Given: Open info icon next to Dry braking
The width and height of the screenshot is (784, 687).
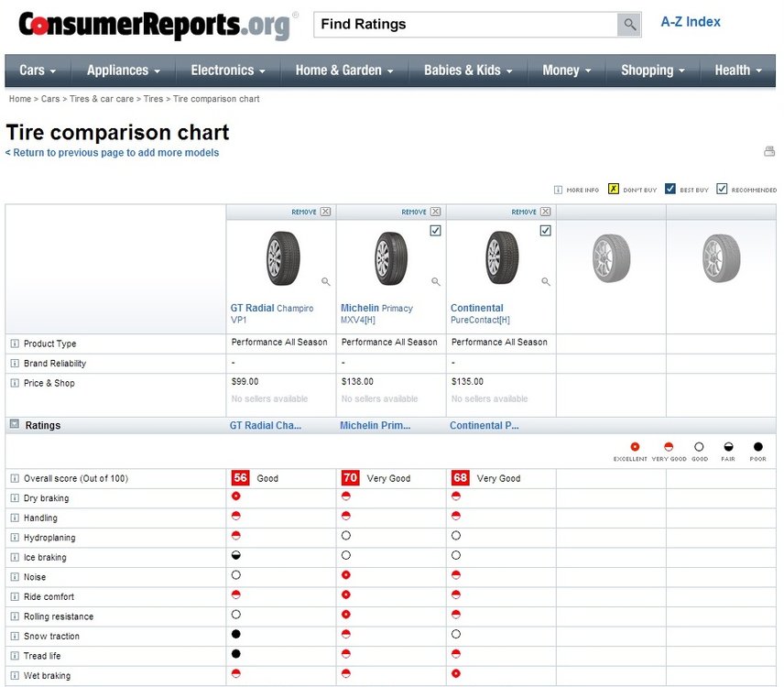Looking at the screenshot, I should coord(15,498).
